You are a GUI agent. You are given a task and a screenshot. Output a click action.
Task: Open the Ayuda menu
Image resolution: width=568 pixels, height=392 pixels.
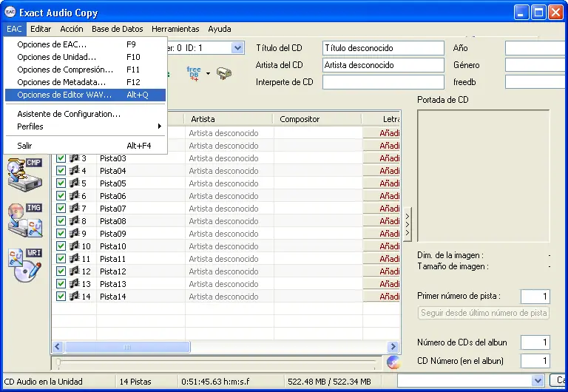220,29
